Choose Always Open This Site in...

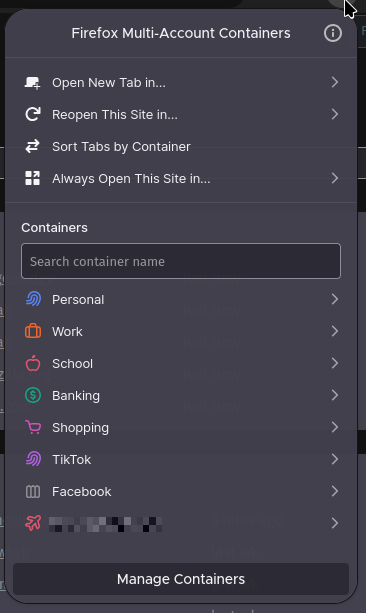(x=181, y=178)
